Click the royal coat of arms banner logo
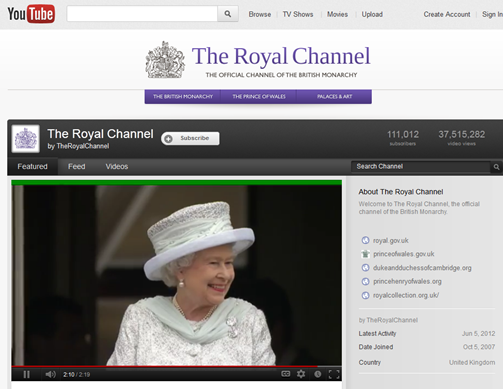 pos(165,60)
